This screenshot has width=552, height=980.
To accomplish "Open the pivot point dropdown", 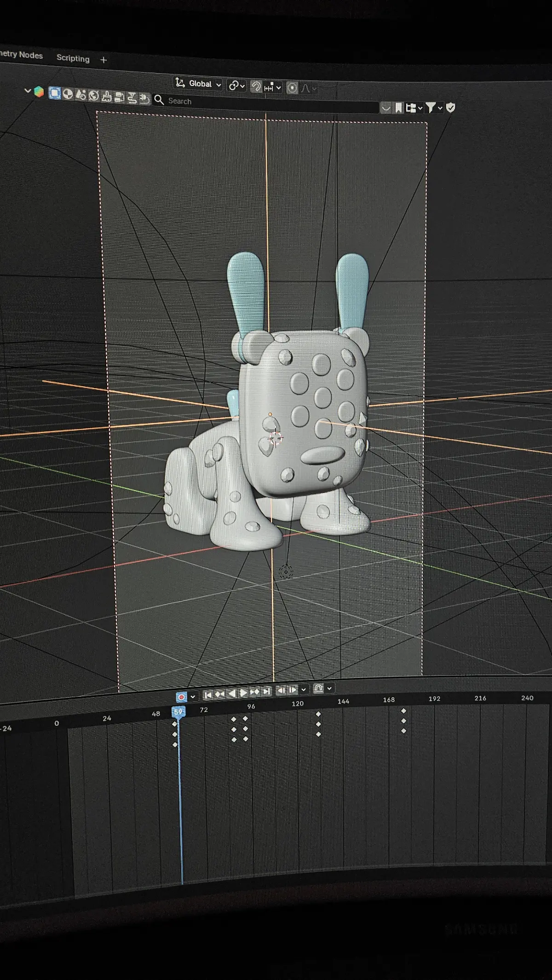I will (x=237, y=86).
